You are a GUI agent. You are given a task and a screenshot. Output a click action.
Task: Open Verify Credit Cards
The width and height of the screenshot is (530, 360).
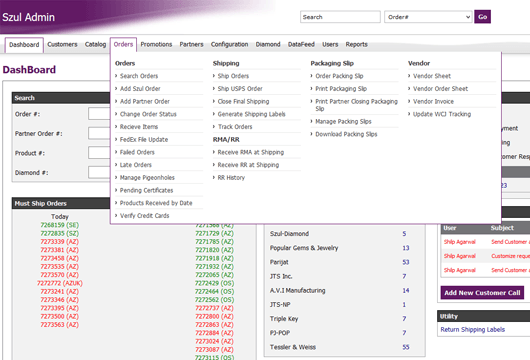(x=144, y=216)
